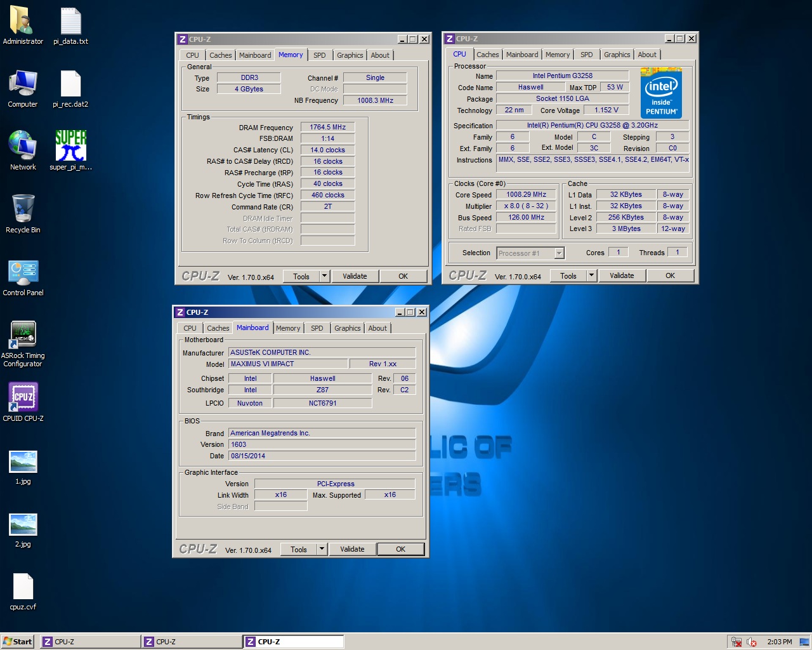Open Tools dropdown arrow in CPU window
The image size is (812, 650).
pyautogui.click(x=591, y=275)
